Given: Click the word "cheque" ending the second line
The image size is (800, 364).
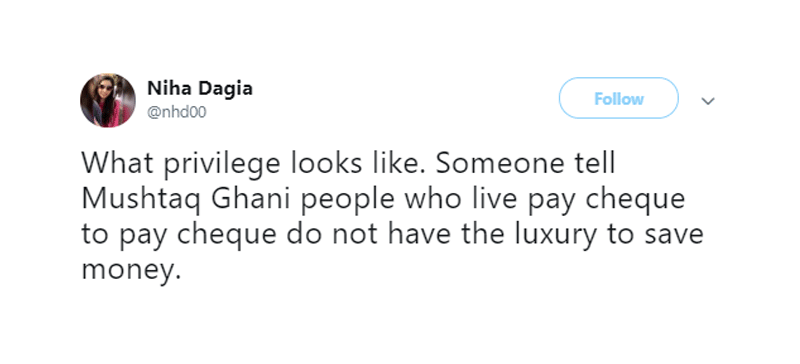Looking at the screenshot, I should [636, 200].
